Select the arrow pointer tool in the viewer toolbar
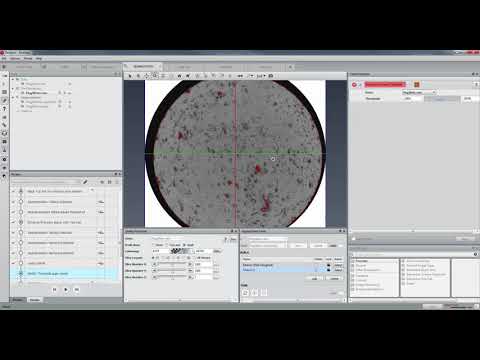 [x=130, y=76]
